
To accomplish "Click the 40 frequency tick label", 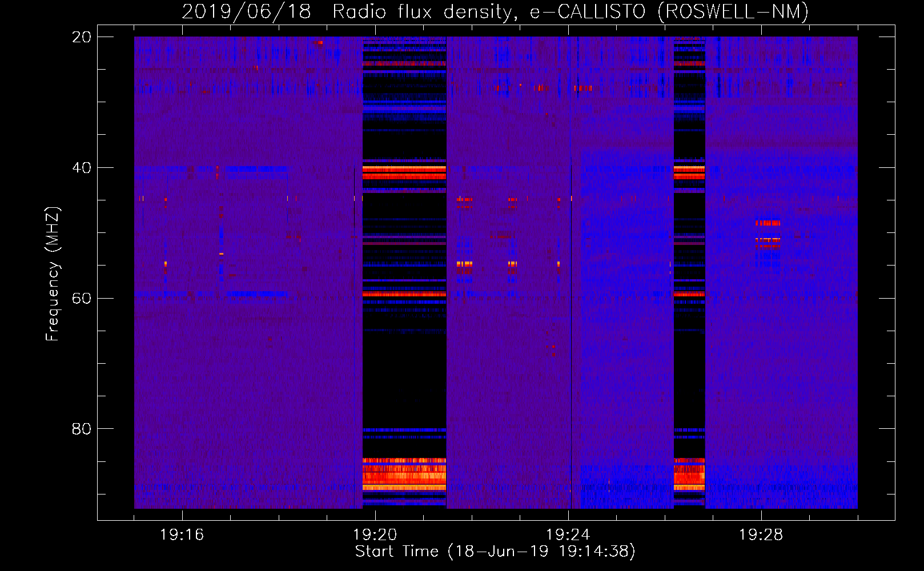I will pos(81,168).
